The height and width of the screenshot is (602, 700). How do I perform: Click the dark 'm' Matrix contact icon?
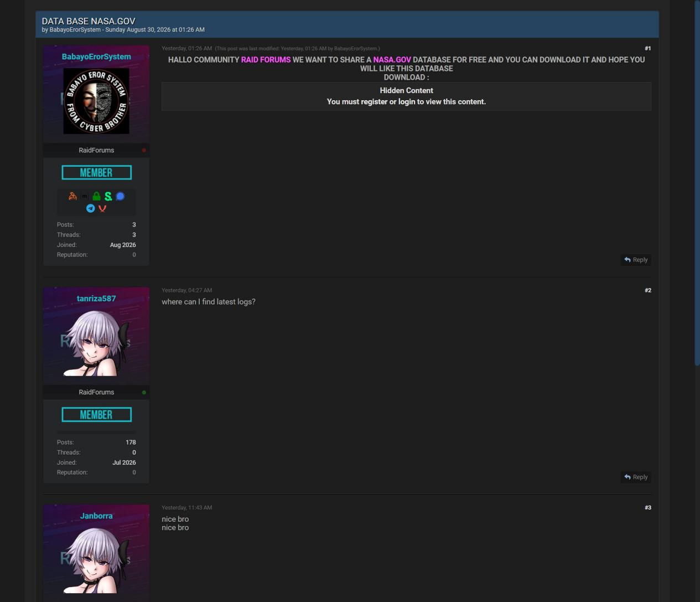[x=85, y=196]
